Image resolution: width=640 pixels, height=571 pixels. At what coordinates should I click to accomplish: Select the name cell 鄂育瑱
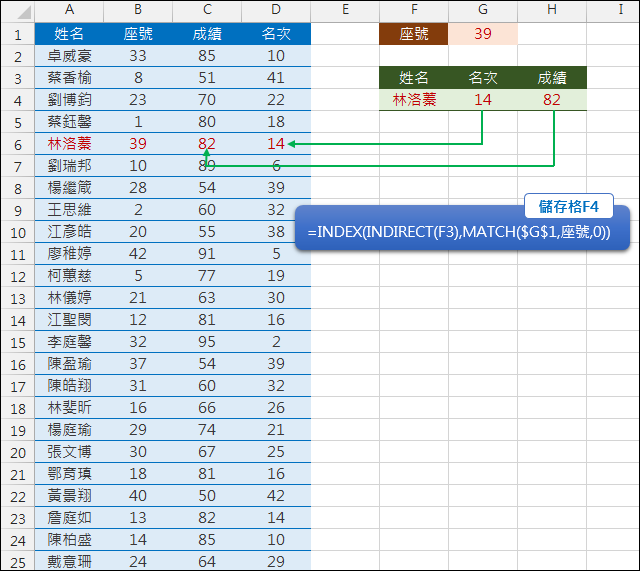pyautogui.click(x=69, y=474)
